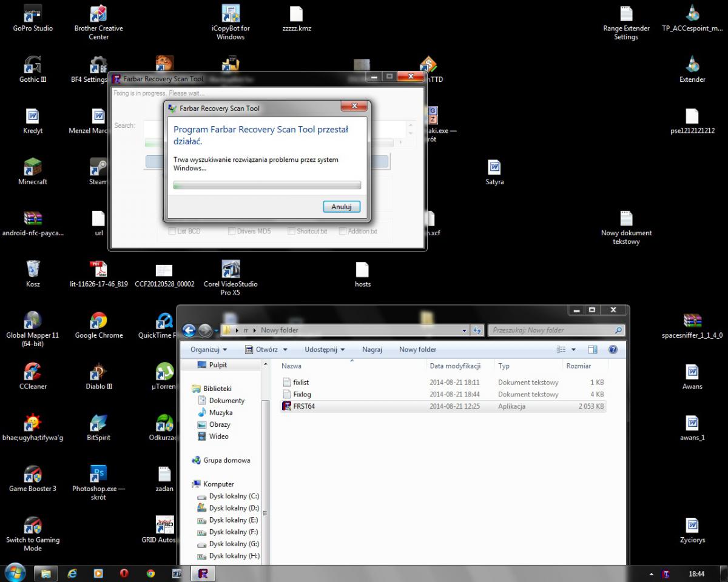Open the Organizuj dropdown menu
Viewport: 728px width, 582px height.
[209, 350]
